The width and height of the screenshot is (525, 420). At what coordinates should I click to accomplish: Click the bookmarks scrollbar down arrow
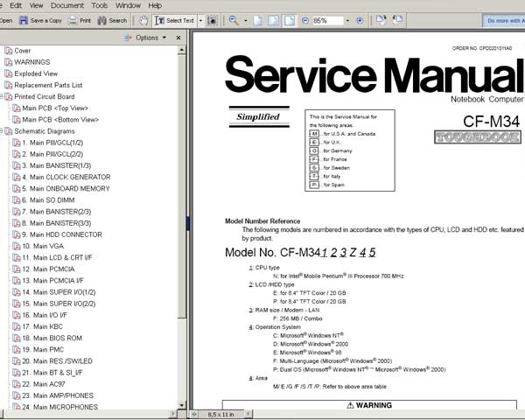181,405
